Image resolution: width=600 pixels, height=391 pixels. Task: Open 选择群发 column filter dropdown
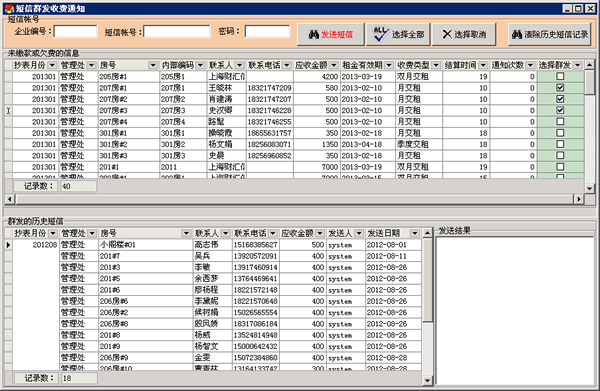point(578,65)
